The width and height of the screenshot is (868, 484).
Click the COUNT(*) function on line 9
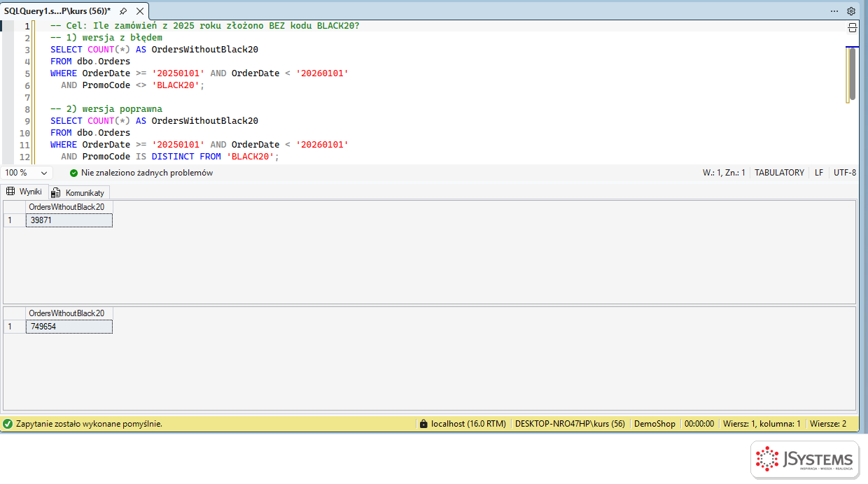click(x=108, y=121)
